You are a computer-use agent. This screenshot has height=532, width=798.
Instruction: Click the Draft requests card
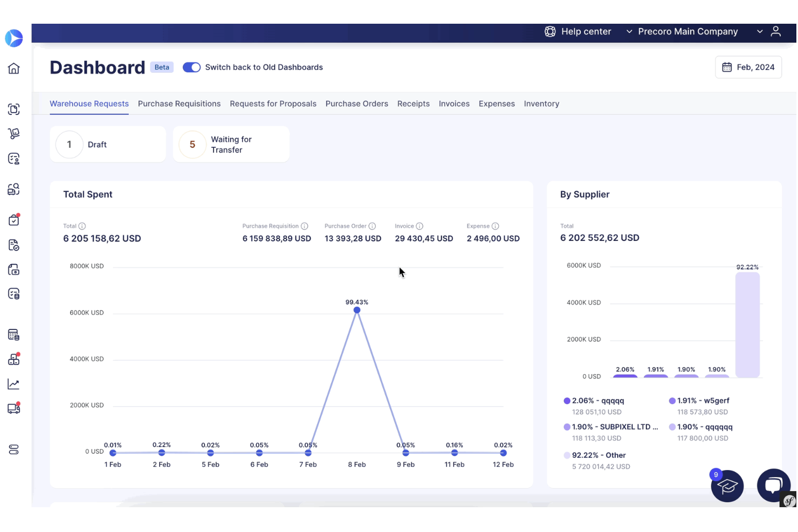[x=107, y=144]
